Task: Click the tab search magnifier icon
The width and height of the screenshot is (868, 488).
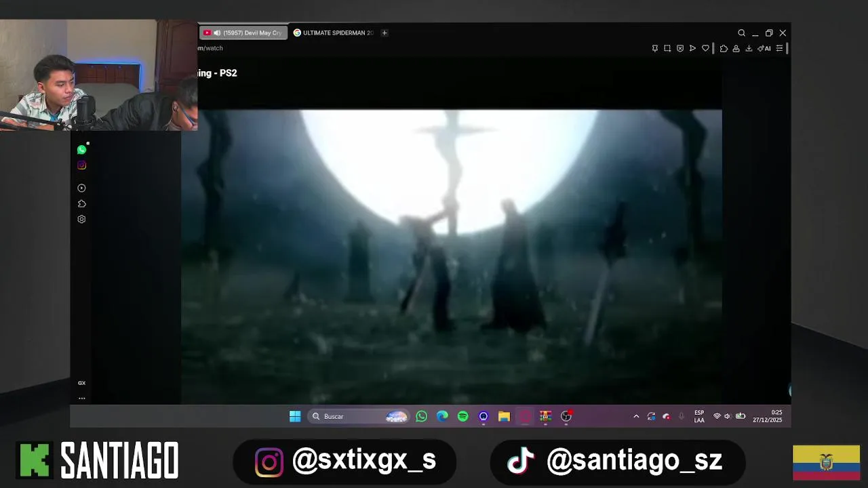Action: (741, 33)
